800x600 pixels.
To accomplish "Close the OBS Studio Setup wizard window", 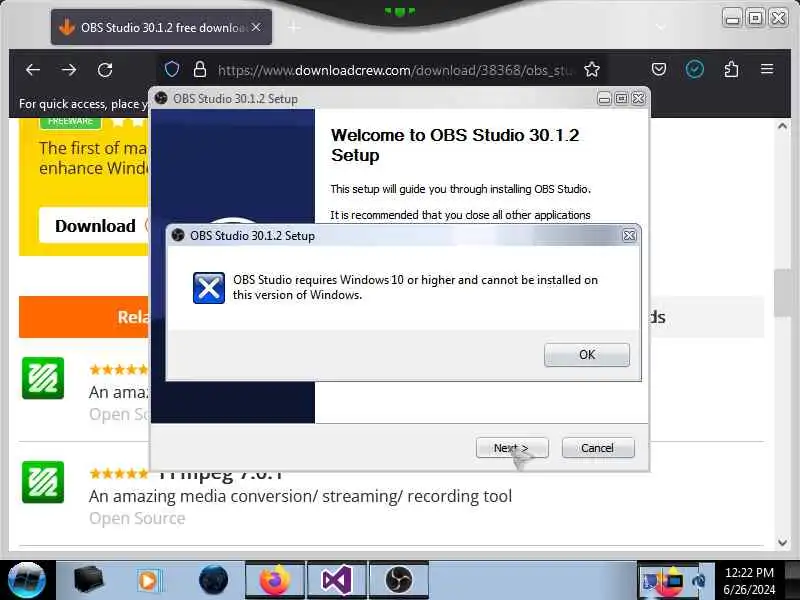I will [x=638, y=98].
